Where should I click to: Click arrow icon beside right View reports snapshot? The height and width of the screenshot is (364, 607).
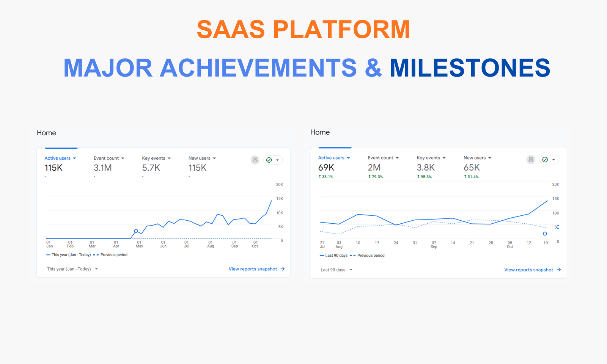pos(559,270)
